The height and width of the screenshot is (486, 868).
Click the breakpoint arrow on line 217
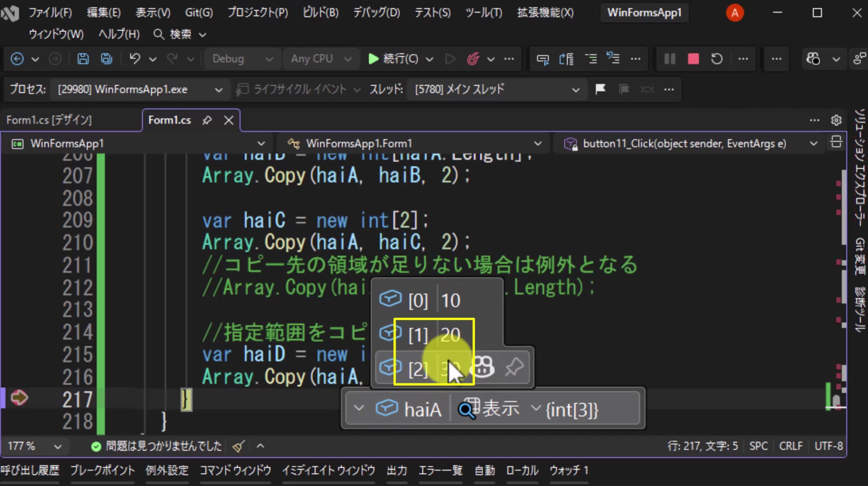coord(19,397)
